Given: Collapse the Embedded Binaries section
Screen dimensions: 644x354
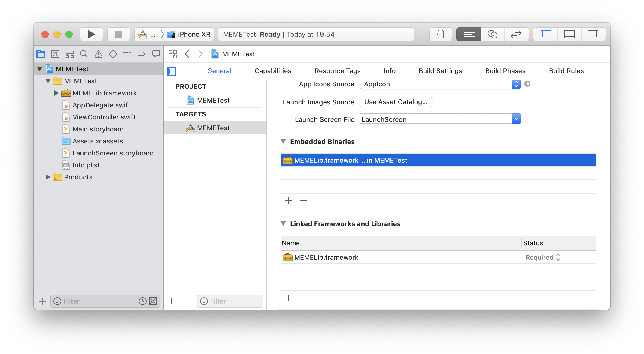Looking at the screenshot, I should (x=283, y=141).
